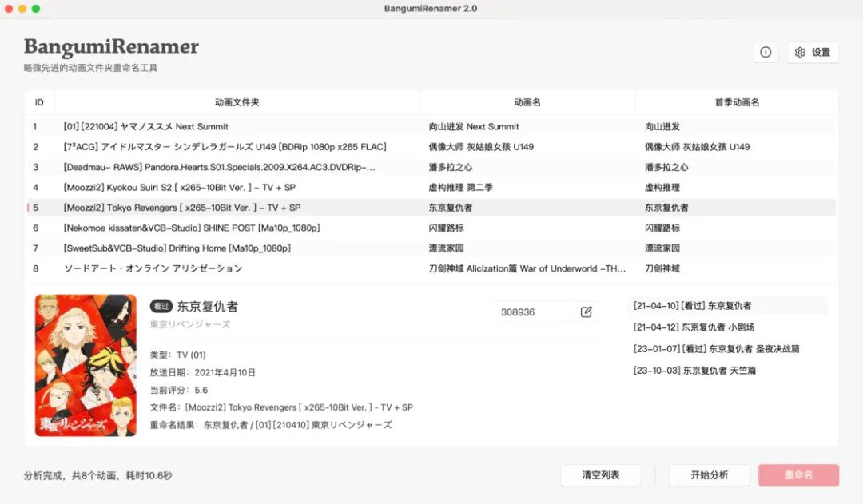863x504 pixels.
Task: Select row 1 ヤマノススメ Next Summit
Action: point(431,126)
